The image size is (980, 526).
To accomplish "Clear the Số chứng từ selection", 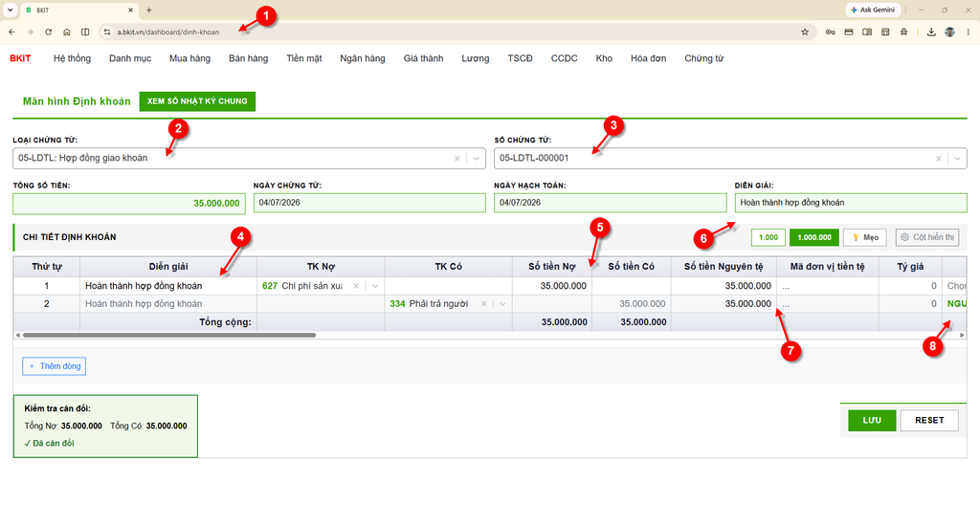I will [938, 159].
